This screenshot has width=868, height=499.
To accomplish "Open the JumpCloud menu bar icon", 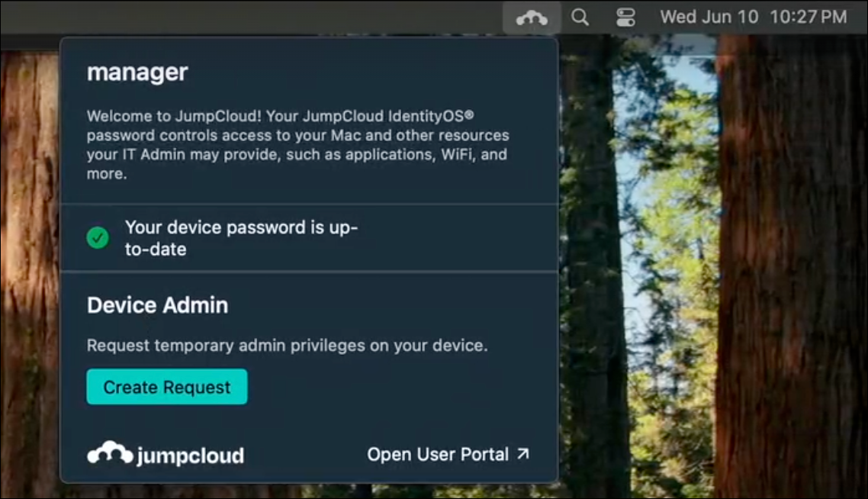I will click(x=532, y=18).
